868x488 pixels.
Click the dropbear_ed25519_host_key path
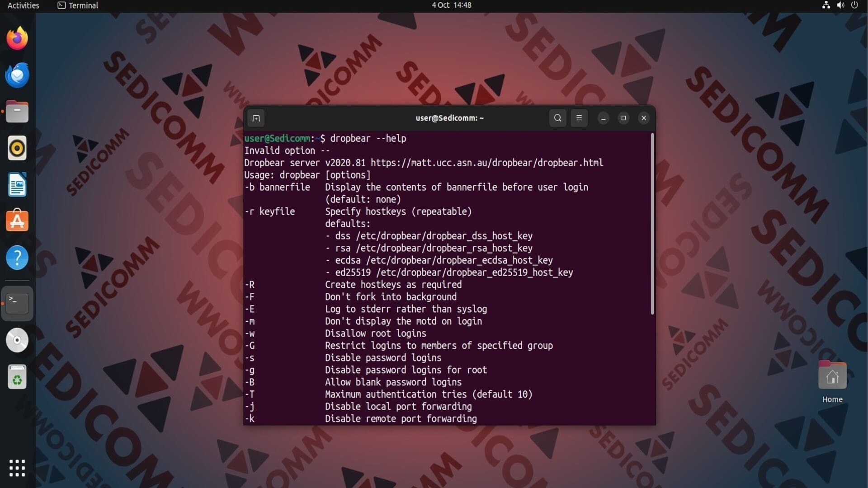475,272
